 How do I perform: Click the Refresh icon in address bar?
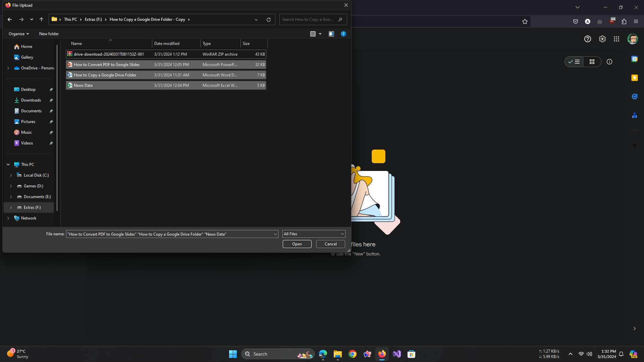click(269, 20)
